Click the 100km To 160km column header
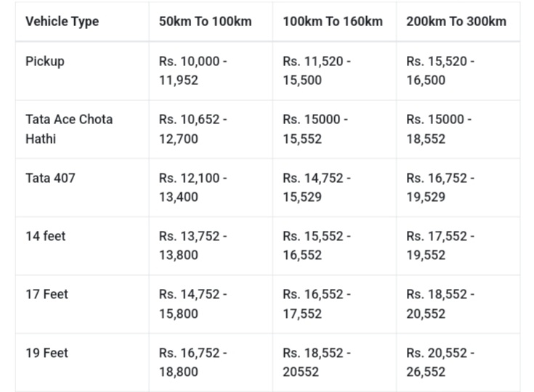This screenshot has width=534, height=392. [332, 21]
